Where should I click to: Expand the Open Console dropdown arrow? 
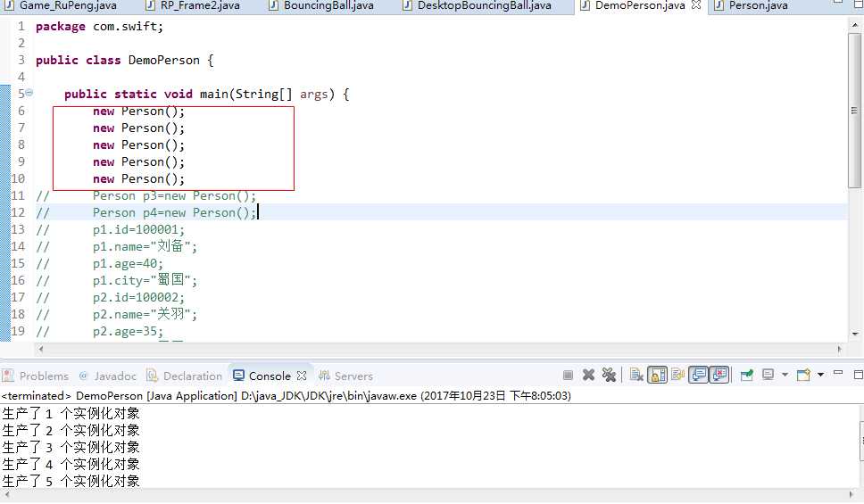[820, 376]
